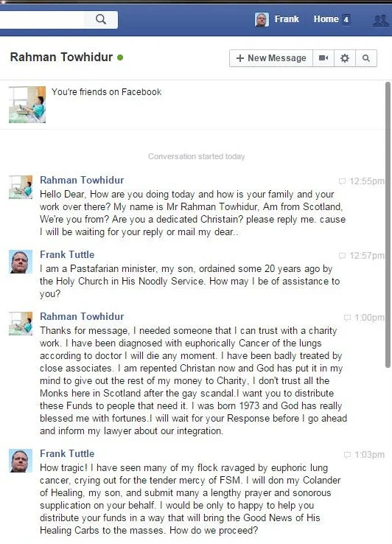Viewport: 392px width, 544px height.
Task: Open Frank Tuttle's name link in 12:57pm message
Action: click(x=67, y=254)
